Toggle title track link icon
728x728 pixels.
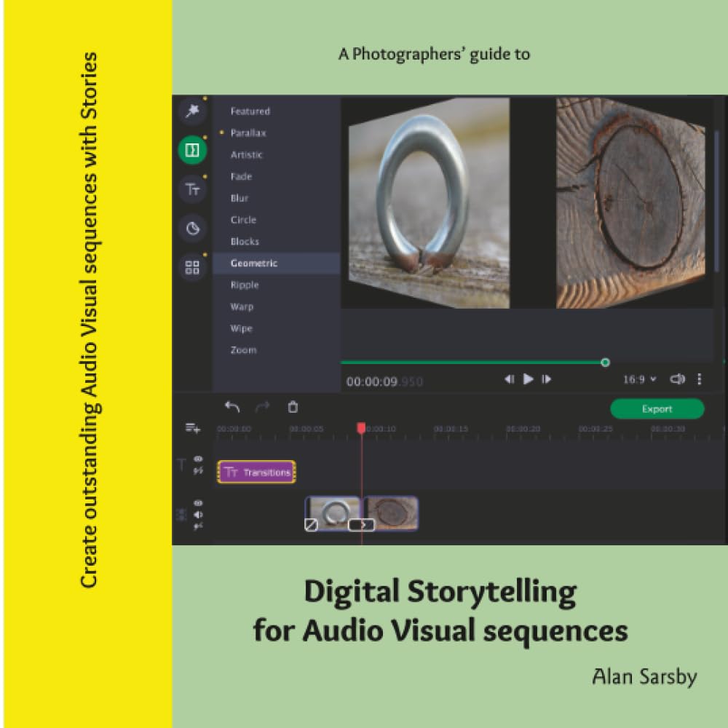[x=198, y=470]
